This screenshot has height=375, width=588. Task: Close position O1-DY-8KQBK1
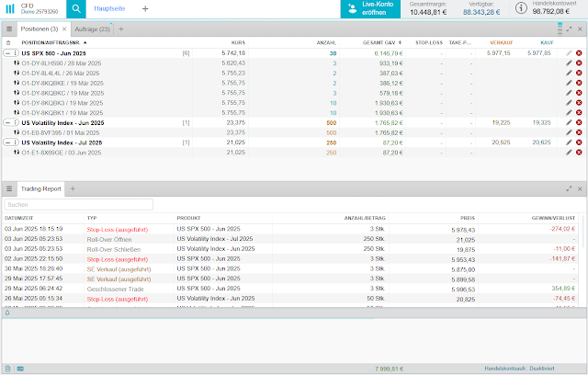coord(579,112)
